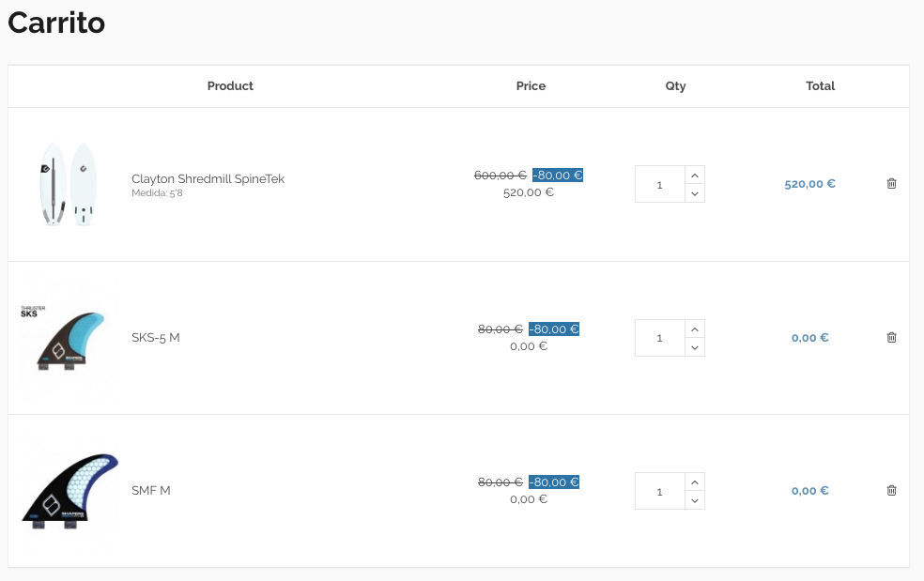Increase SMF M quantity with up arrow
Viewport: 924px width, 581px height.
[695, 482]
